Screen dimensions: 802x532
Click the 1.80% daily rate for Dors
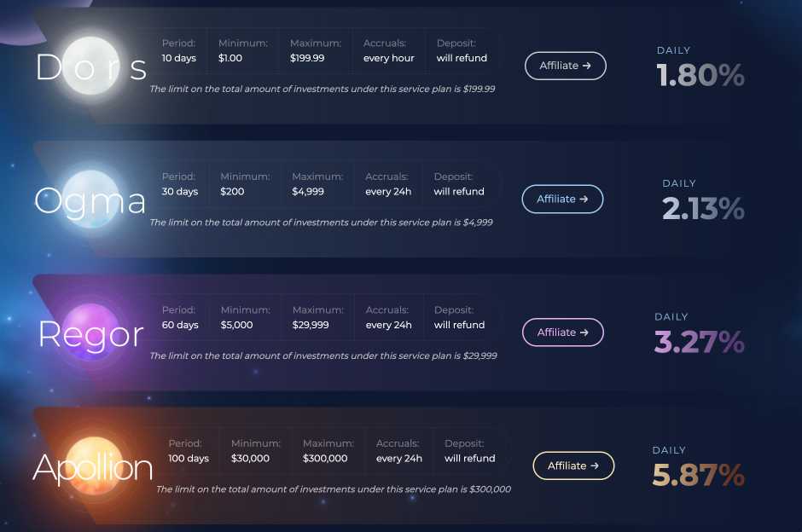point(700,75)
